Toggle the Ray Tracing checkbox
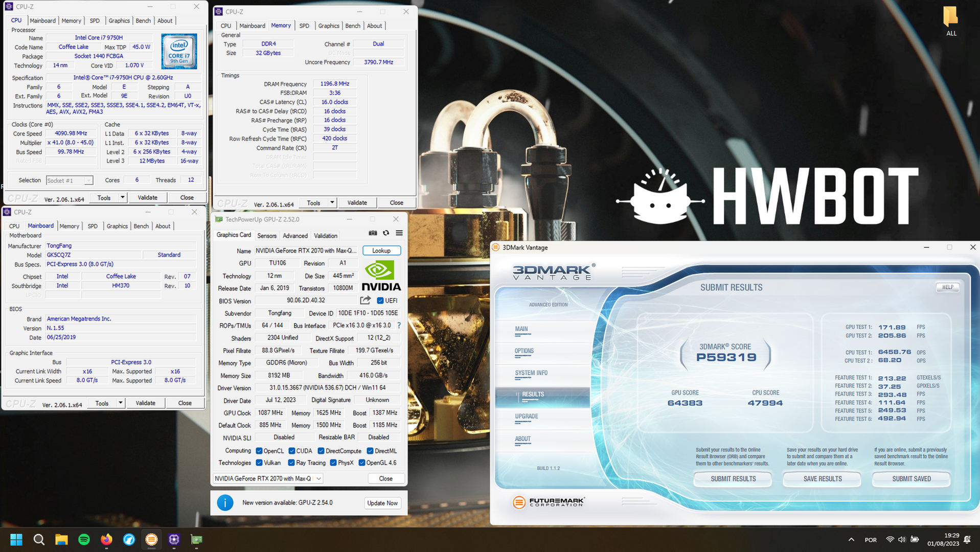980x552 pixels. pos(291,463)
